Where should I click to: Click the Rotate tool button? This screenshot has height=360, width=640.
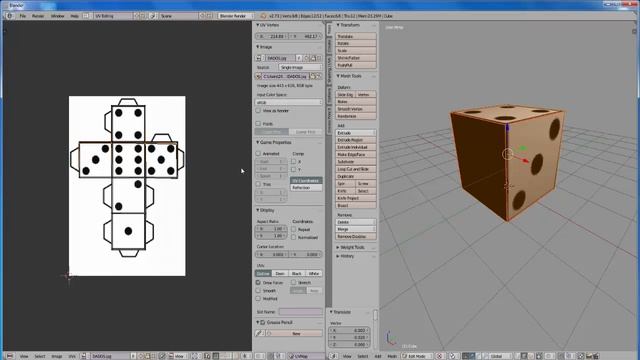coord(356,43)
